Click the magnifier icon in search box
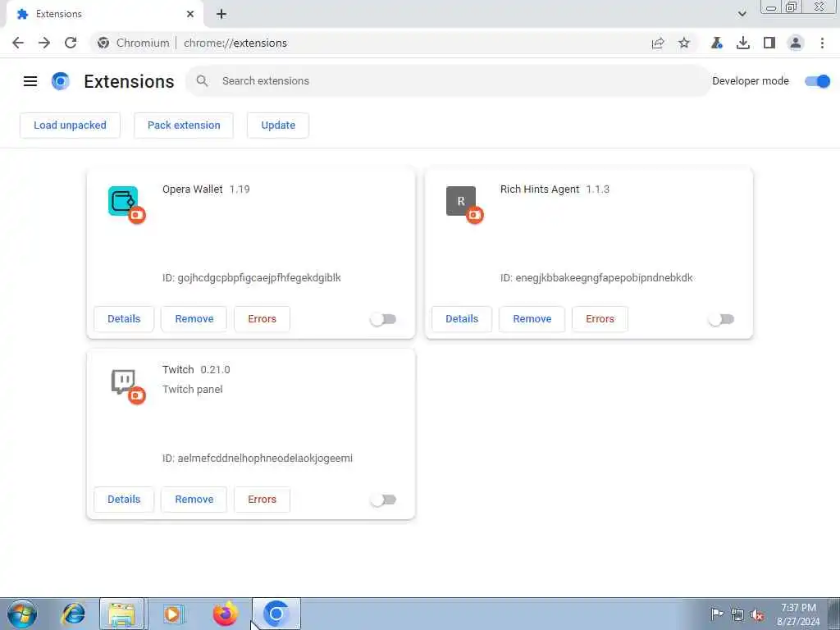This screenshot has width=840, height=630. [202, 81]
